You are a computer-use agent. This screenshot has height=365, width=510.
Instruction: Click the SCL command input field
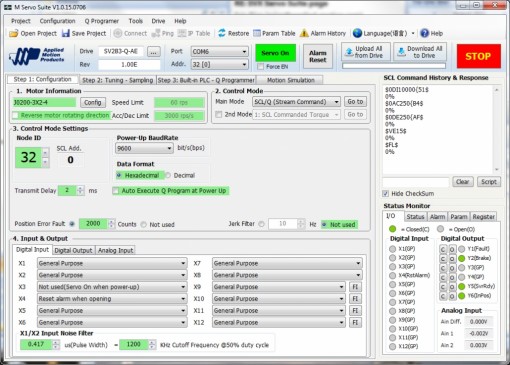tap(416, 182)
